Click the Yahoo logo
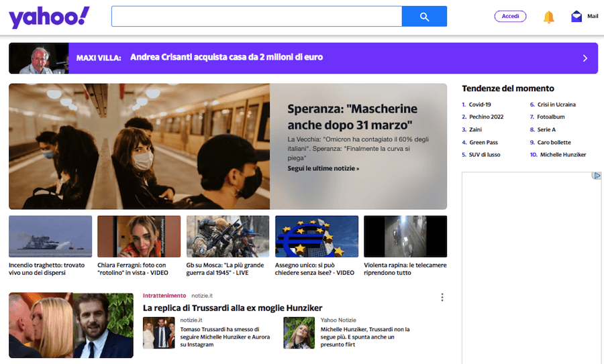 click(x=49, y=17)
